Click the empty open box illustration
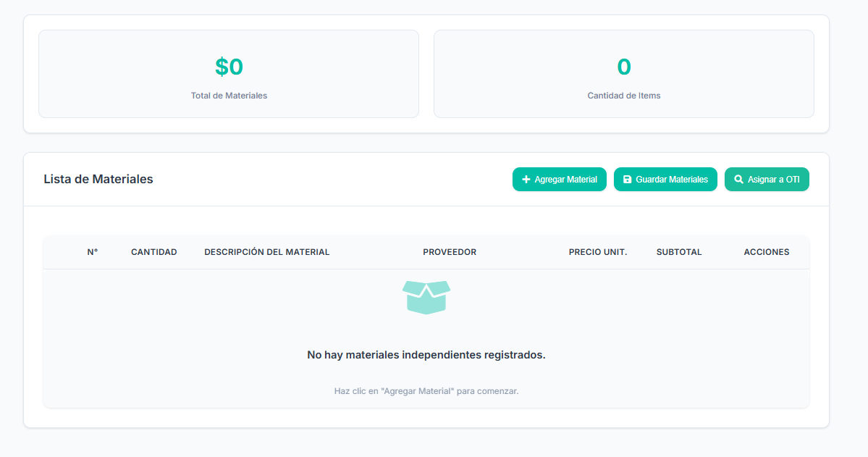The image size is (868, 457). [x=426, y=297]
